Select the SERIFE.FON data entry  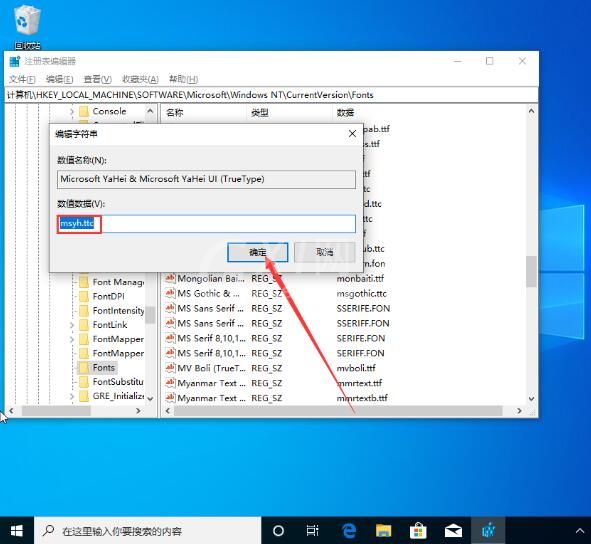pyautogui.click(x=361, y=339)
